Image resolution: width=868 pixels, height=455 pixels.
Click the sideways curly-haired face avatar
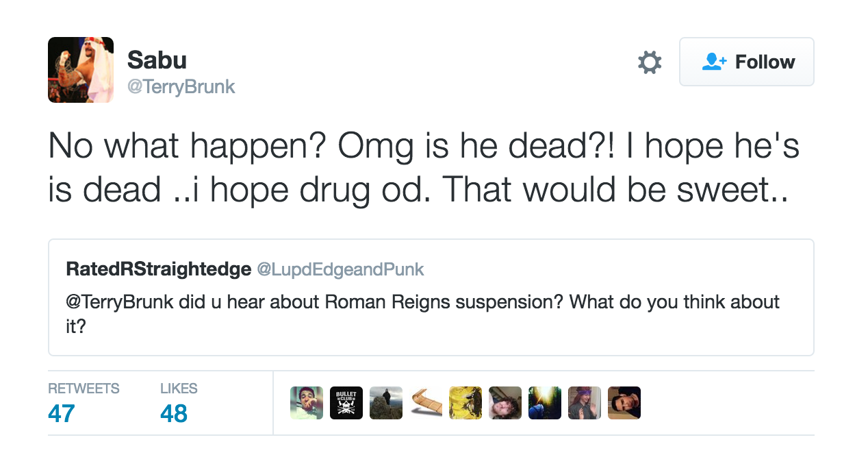(x=505, y=403)
